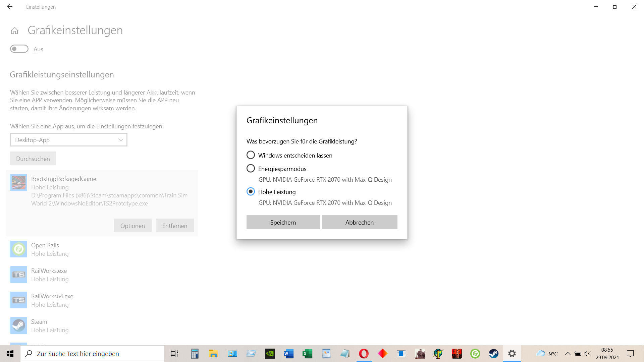Toggle the 'Aus' switch under Grafikeinstellungen

pos(19,49)
